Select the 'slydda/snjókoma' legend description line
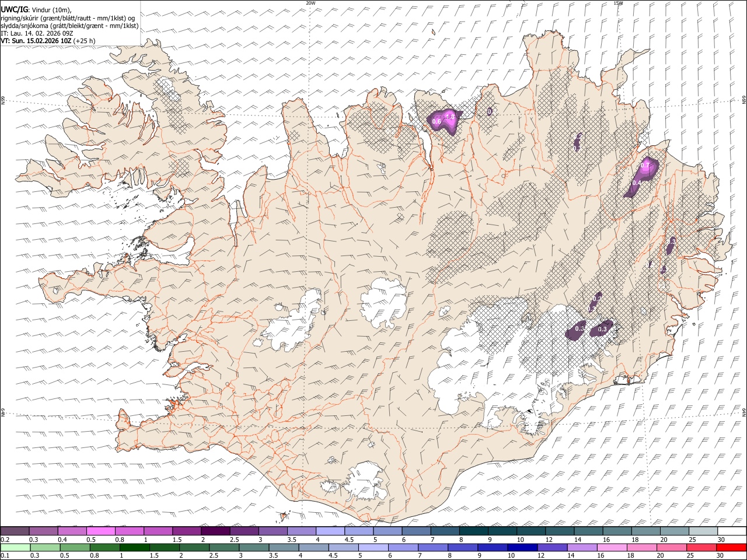Viewport: 747px width, 560px height. tap(69, 26)
